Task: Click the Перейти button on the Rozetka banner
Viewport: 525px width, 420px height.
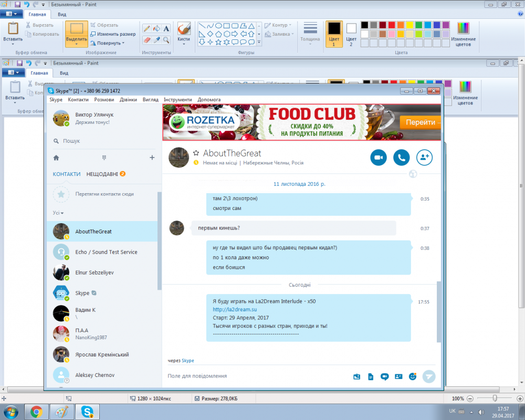Action: (420, 122)
